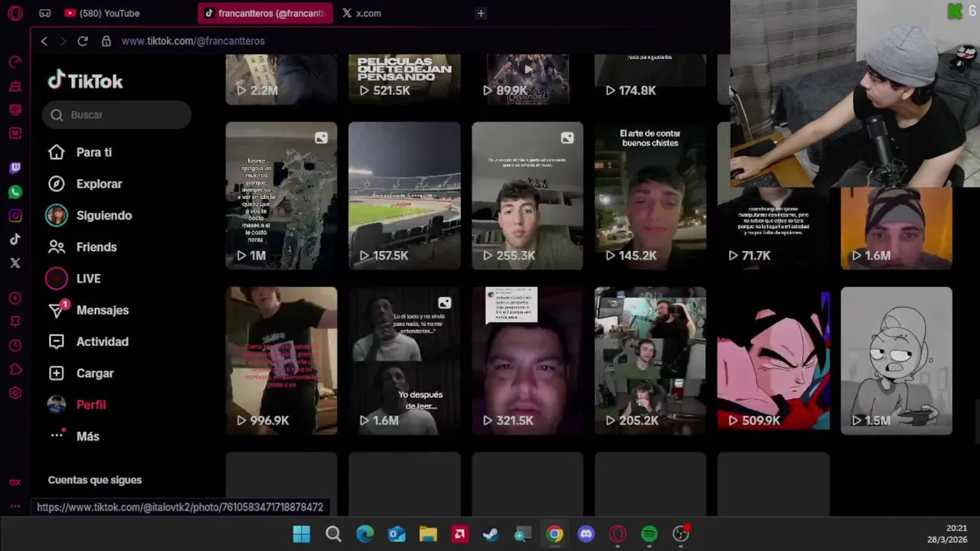Open the 321.5K views video

(x=528, y=360)
